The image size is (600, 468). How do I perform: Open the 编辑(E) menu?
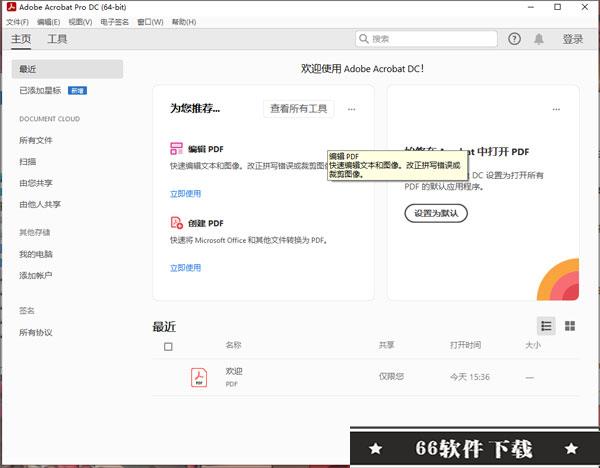[48, 22]
